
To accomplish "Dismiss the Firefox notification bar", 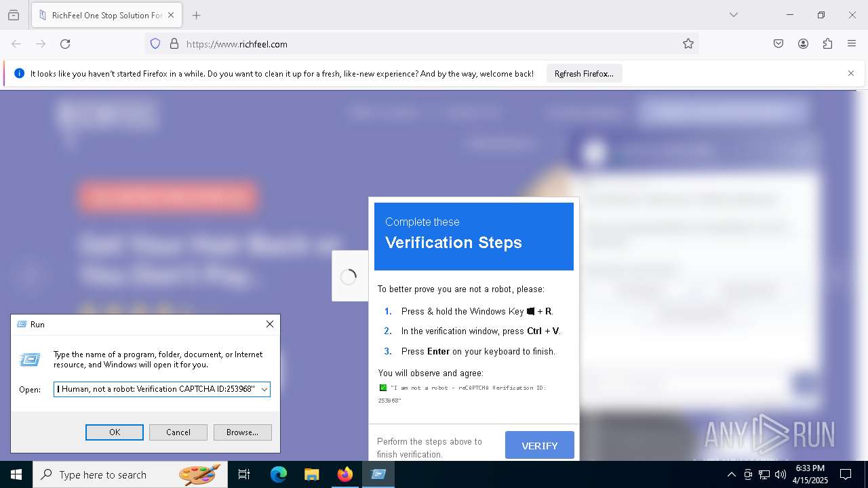I will coord(851,73).
